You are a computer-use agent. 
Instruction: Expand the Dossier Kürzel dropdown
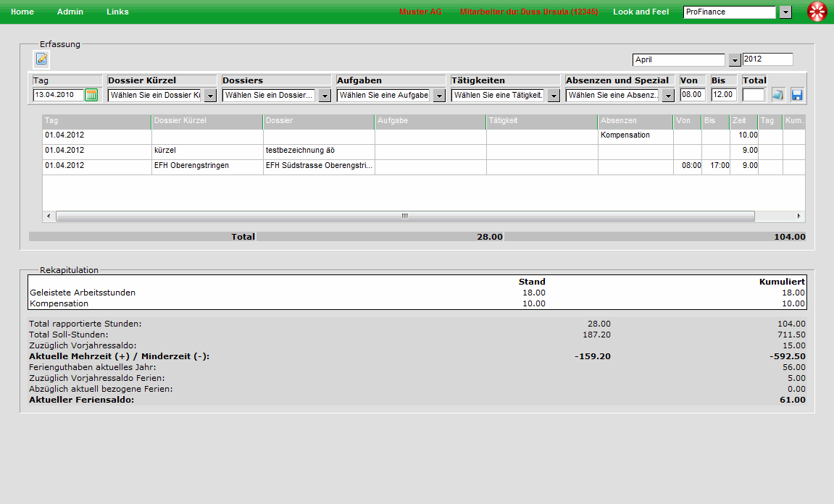pyautogui.click(x=210, y=96)
